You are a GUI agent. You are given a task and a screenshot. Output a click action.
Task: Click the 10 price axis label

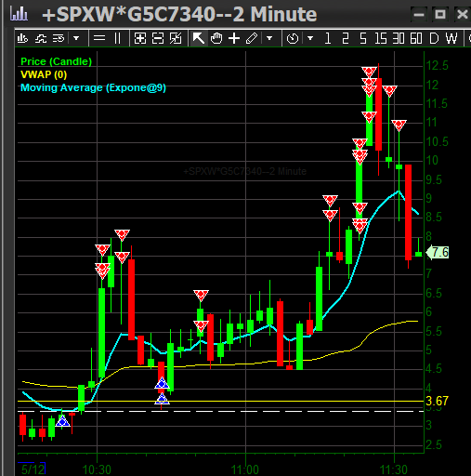pos(432,161)
